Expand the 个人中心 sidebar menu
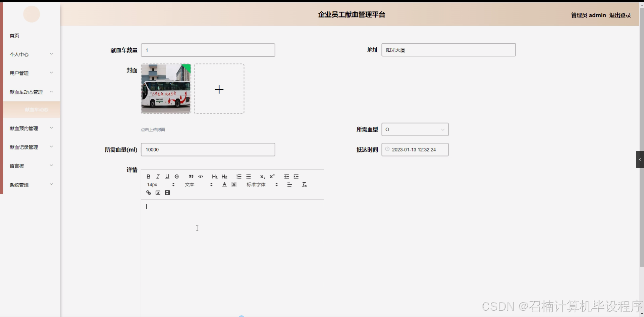This screenshot has width=644, height=317. (32, 54)
